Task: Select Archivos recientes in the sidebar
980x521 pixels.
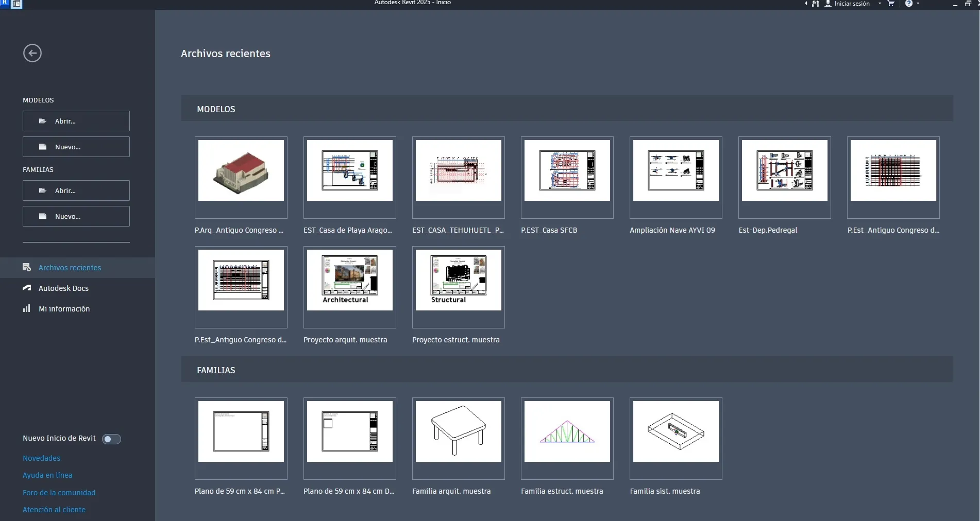Action: point(70,267)
